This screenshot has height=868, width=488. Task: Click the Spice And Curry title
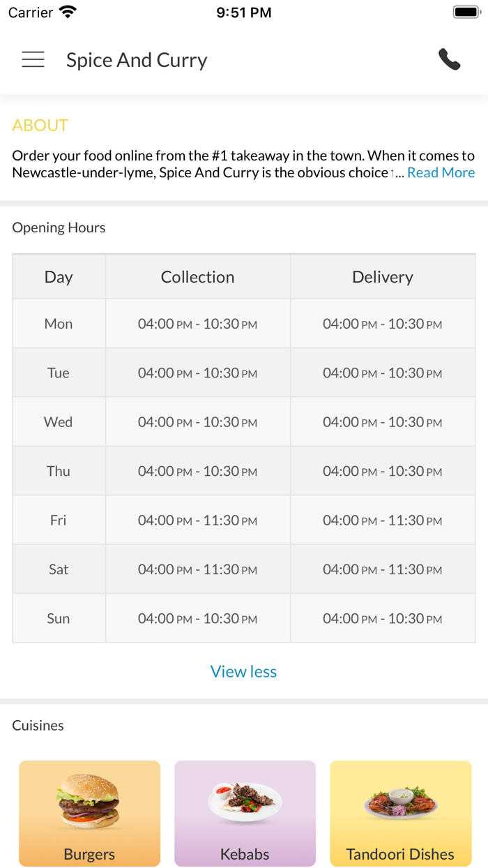tap(137, 60)
